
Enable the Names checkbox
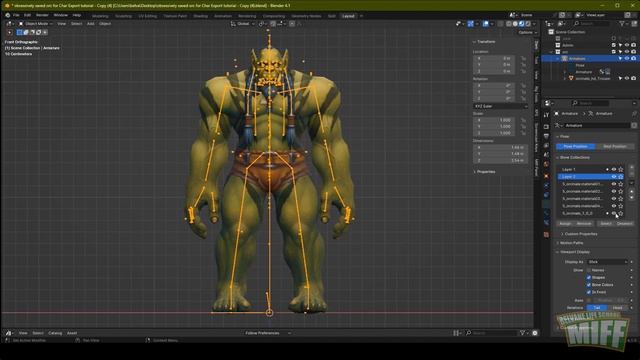pos(589,270)
